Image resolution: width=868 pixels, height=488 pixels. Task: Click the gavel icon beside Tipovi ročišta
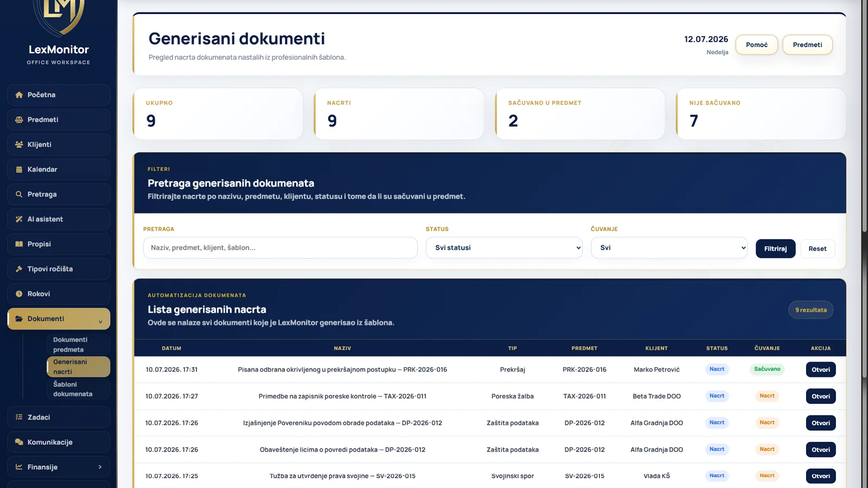tap(19, 269)
